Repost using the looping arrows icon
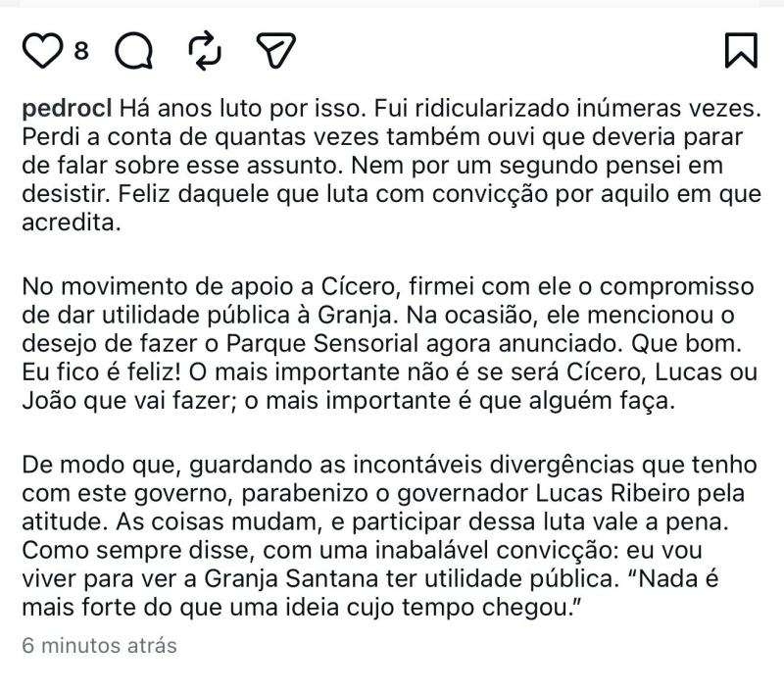This screenshot has height=692, width=784. [203, 50]
